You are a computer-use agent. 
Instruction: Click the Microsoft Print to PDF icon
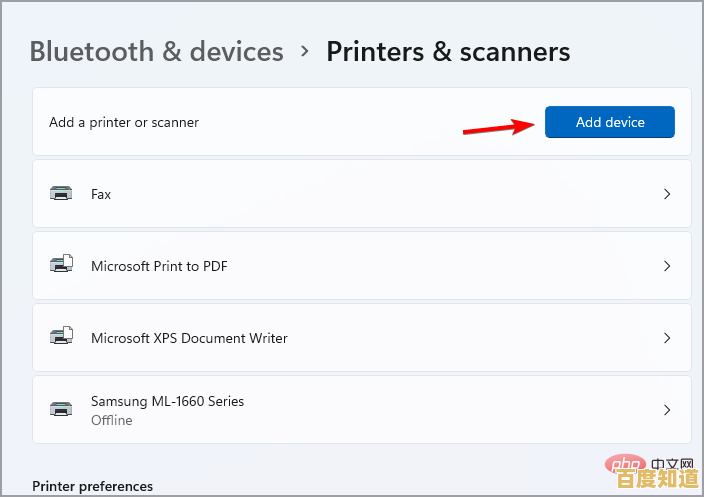pyautogui.click(x=61, y=265)
